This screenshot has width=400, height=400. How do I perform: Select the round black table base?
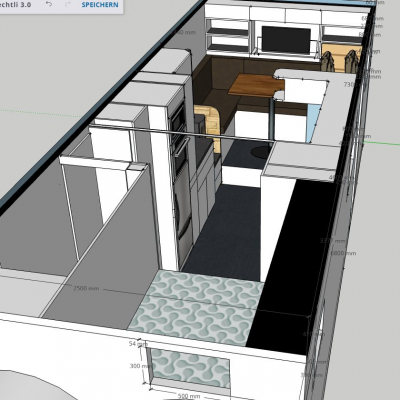[x=262, y=152]
